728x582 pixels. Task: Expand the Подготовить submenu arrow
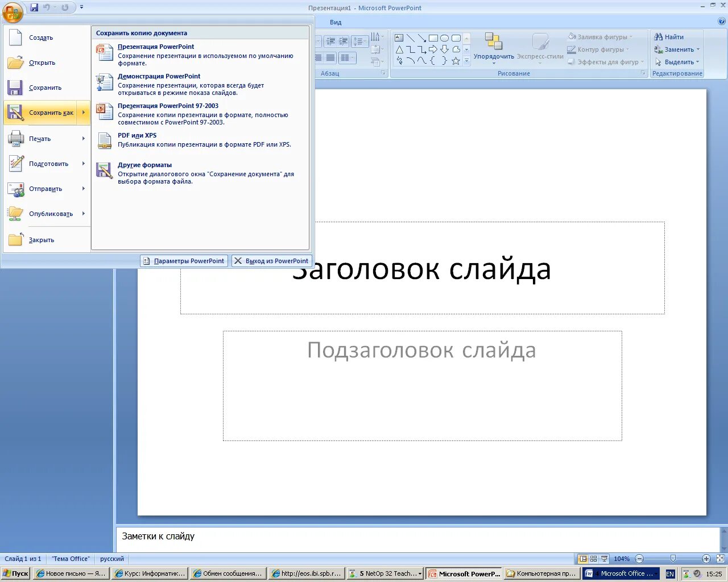84,164
